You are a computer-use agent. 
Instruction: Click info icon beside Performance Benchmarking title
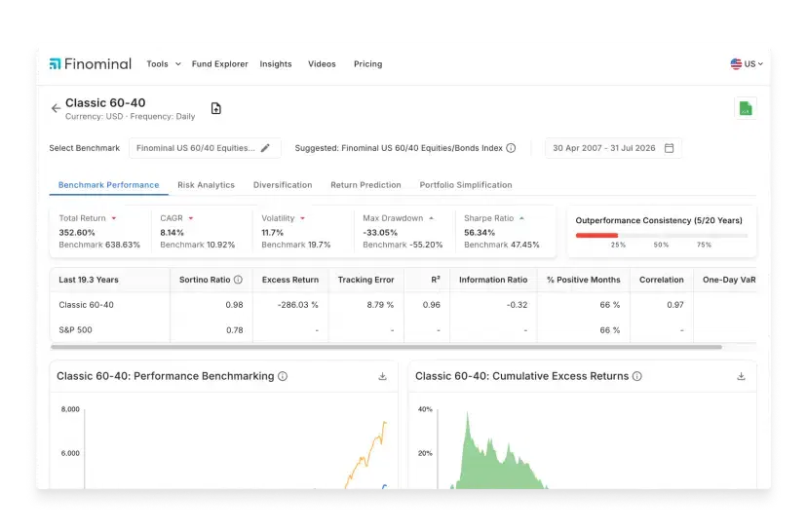pyautogui.click(x=283, y=376)
